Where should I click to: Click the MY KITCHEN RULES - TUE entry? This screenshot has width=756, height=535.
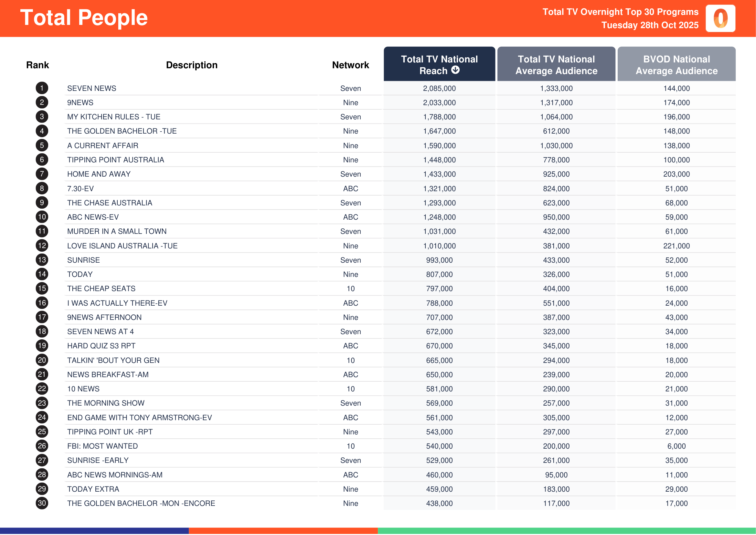point(113,117)
